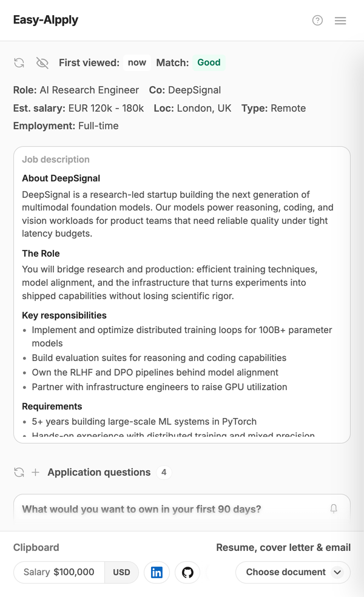Add a new application question with plus icon
This screenshot has height=597, width=364.
click(35, 473)
